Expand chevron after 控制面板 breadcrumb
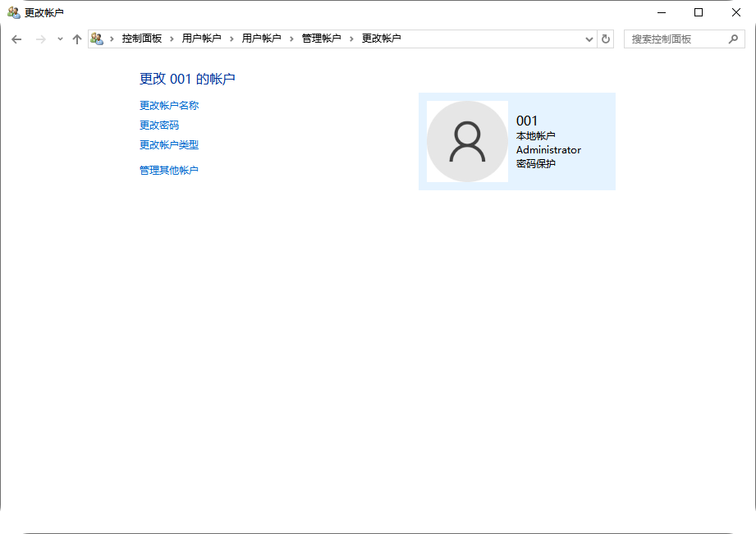Screen dimensions: 756x534 (172, 39)
